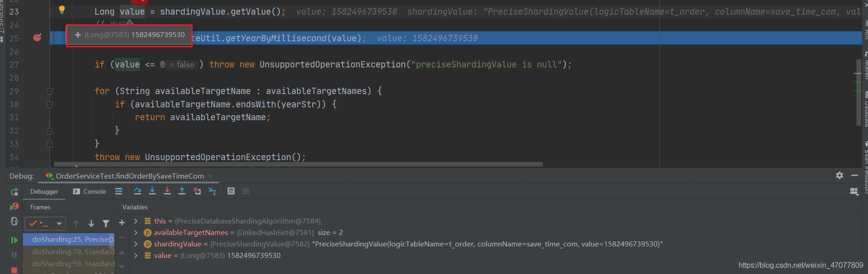
Task: Click the lightbulb intention icon on line 23
Action: (x=62, y=10)
